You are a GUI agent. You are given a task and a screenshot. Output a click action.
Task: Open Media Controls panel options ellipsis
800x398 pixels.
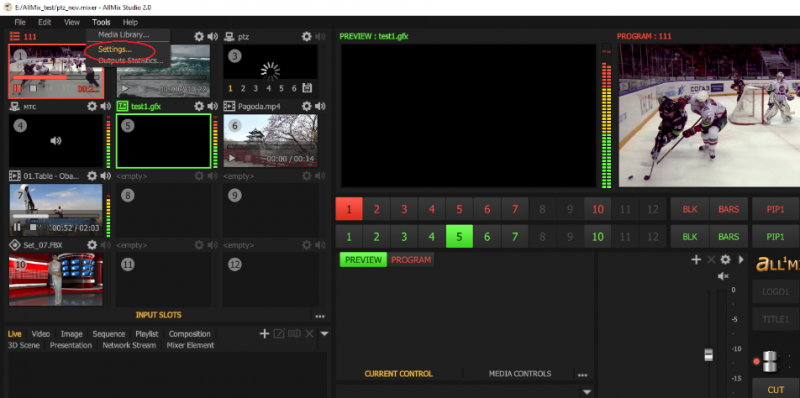point(582,375)
